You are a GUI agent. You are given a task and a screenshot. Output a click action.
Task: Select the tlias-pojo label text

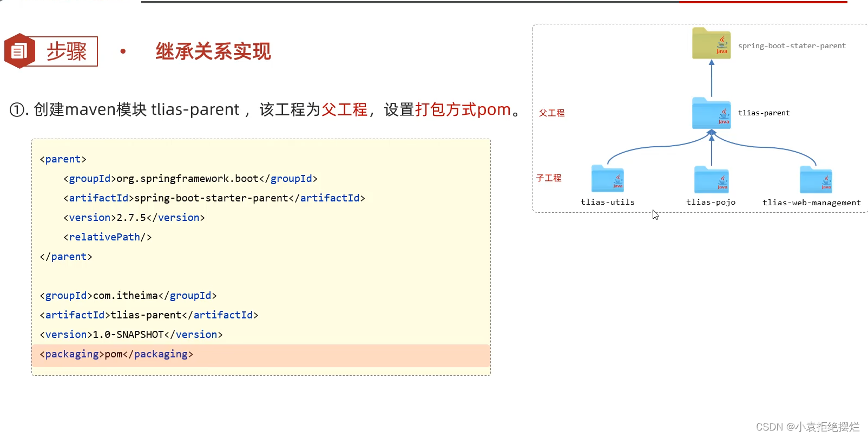[711, 202]
